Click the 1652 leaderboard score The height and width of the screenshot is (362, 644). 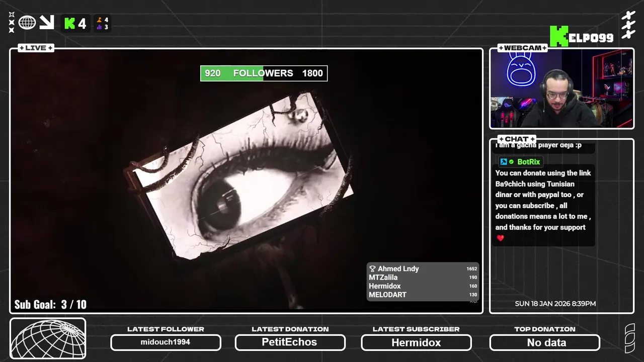point(471,269)
